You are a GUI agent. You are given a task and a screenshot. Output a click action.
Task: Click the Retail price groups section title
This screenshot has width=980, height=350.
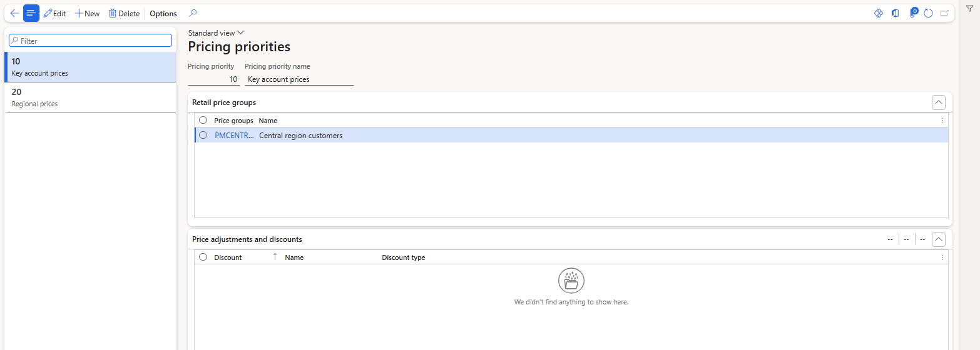(x=224, y=102)
